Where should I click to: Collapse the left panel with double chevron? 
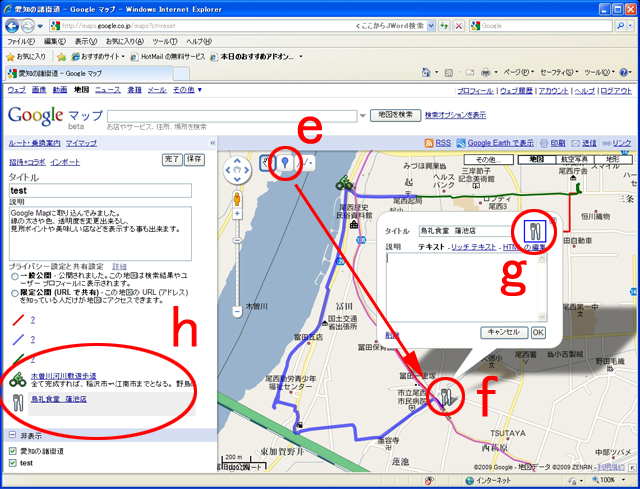coord(212,143)
